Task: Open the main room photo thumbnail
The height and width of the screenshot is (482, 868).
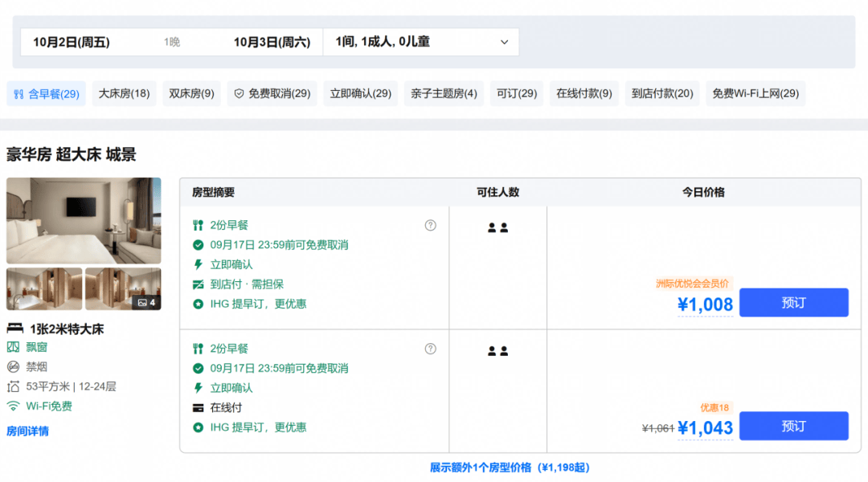Action: 84,220
